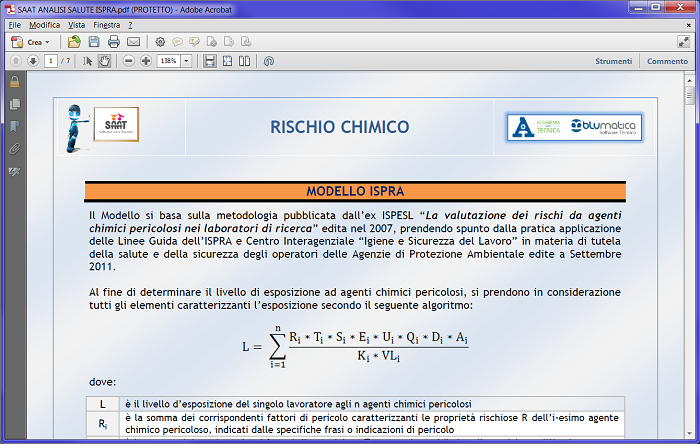Open the Strumenti pane
Image resolution: width=700 pixels, height=444 pixels.
click(613, 61)
